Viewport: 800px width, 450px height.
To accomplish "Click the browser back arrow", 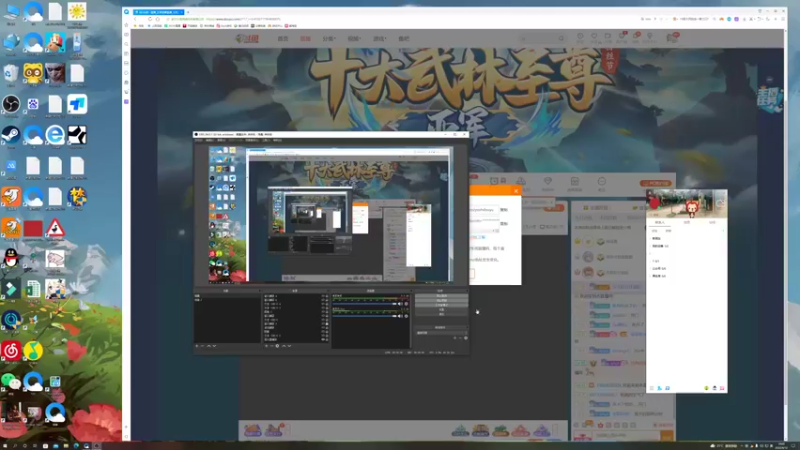I will coord(135,19).
